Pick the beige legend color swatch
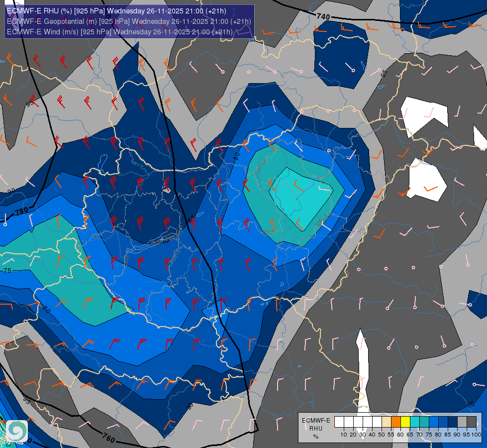Viewport: 487px width, 448px height. [x=387, y=422]
